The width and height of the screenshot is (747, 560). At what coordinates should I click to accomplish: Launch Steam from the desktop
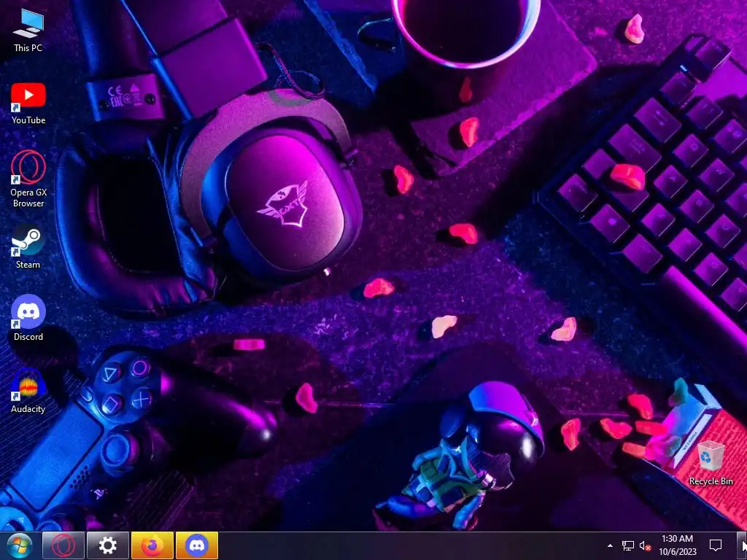pyautogui.click(x=28, y=247)
